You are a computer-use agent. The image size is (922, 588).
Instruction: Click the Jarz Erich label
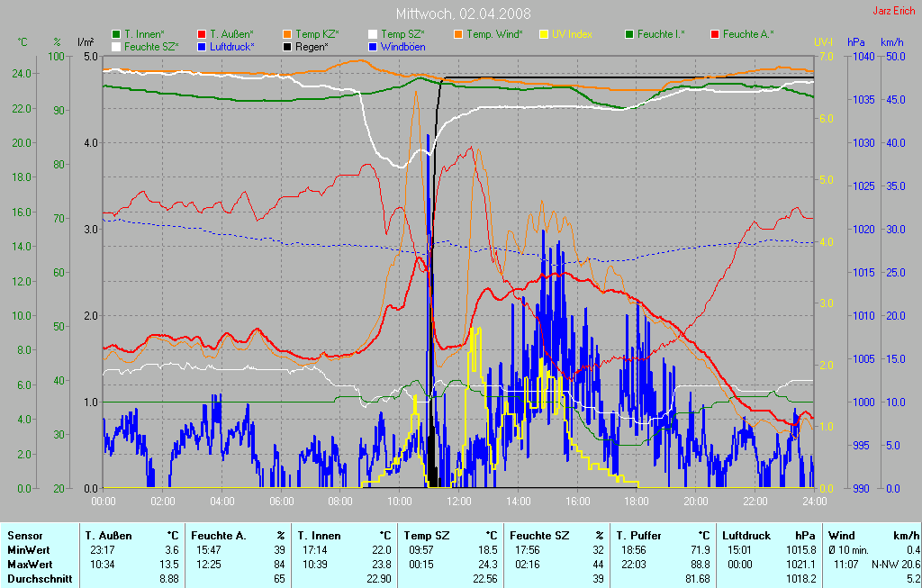tap(891, 12)
